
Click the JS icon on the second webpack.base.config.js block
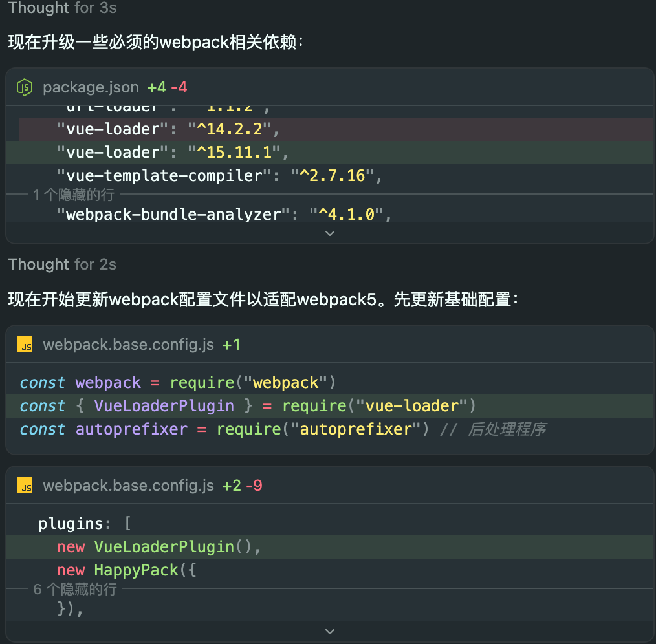tap(25, 485)
